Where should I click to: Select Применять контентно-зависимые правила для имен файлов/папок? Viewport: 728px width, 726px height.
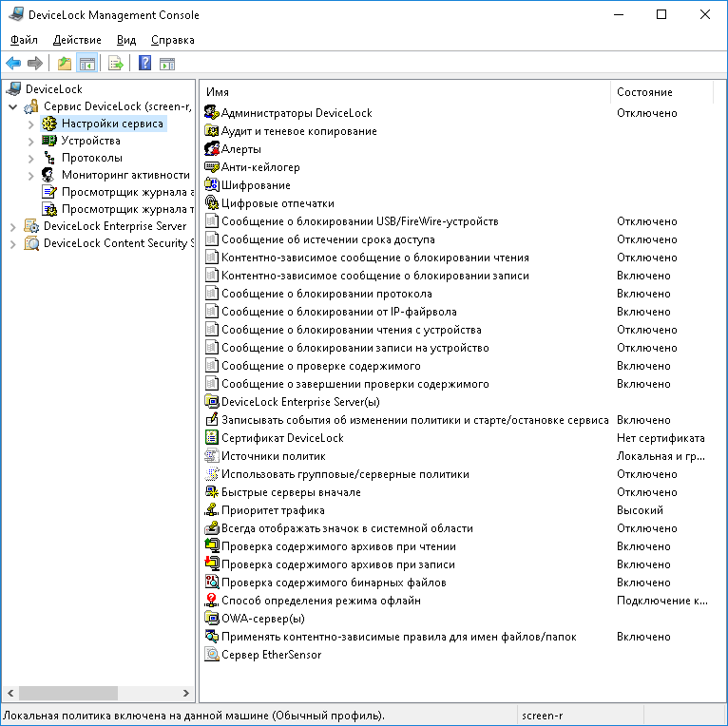click(x=399, y=637)
